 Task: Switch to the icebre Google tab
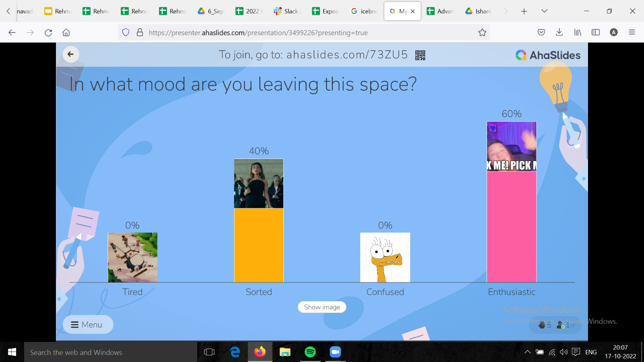(363, 11)
